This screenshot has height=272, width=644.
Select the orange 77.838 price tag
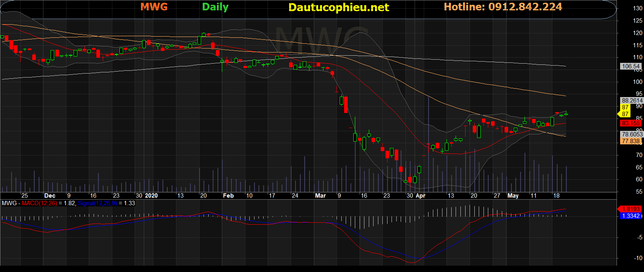pos(631,141)
